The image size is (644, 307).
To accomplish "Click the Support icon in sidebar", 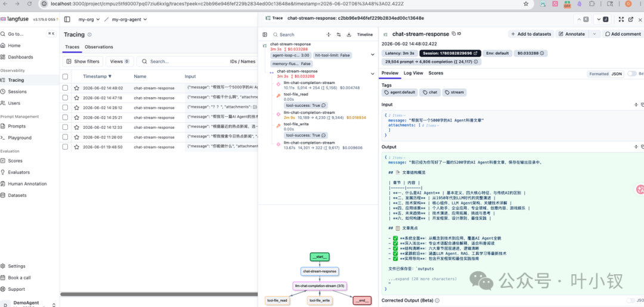I will coord(4,289).
